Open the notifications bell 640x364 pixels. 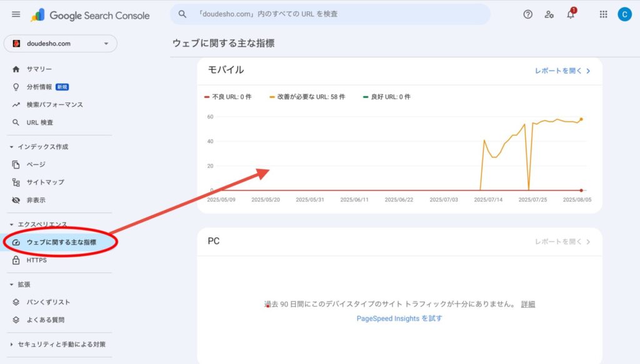(x=570, y=14)
